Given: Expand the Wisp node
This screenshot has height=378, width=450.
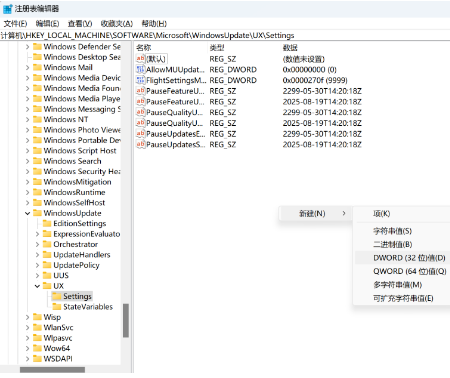Looking at the screenshot, I should 27,317.
